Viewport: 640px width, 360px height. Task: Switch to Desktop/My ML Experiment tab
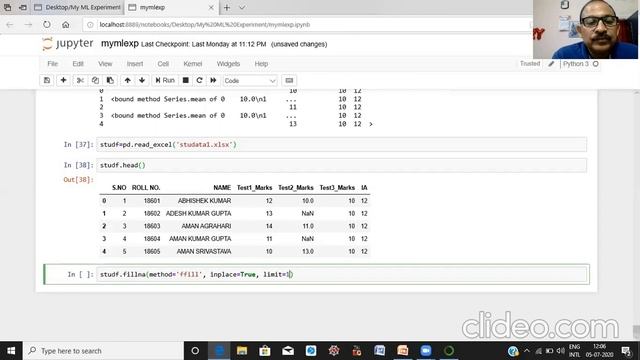[x=78, y=7]
